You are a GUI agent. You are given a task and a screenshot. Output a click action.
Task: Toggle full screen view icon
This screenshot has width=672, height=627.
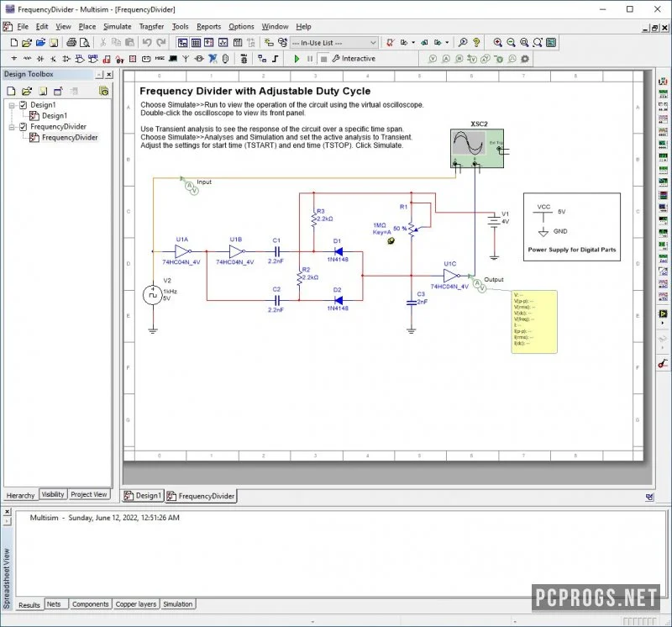[551, 43]
